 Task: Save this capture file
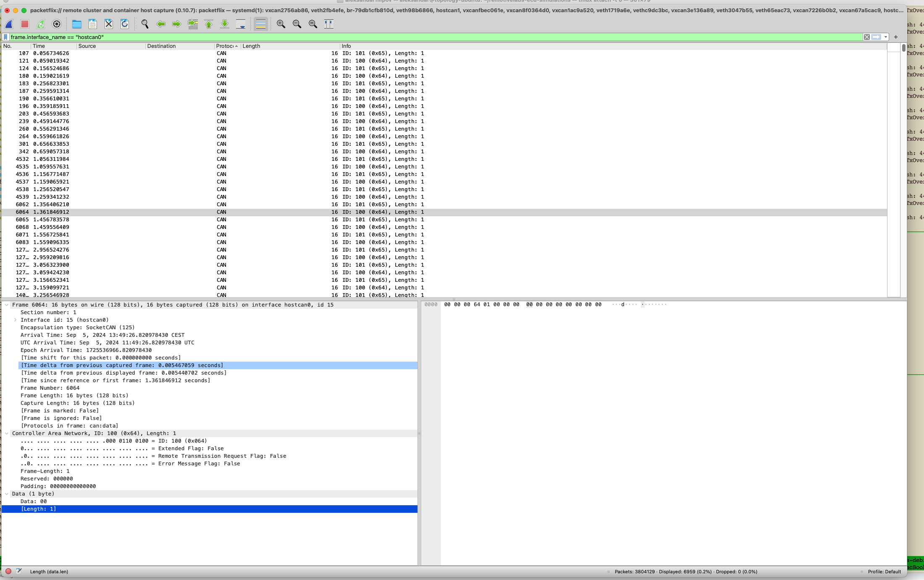coord(93,24)
